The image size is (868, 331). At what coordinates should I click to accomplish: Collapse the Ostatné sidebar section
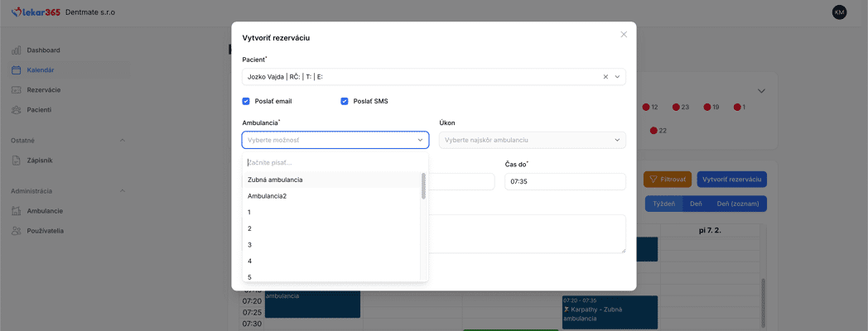123,141
